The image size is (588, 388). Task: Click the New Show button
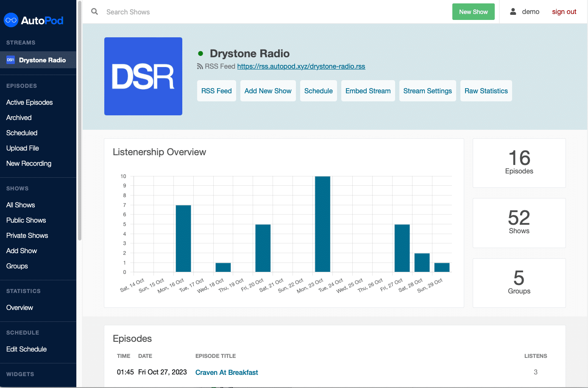[x=474, y=12]
